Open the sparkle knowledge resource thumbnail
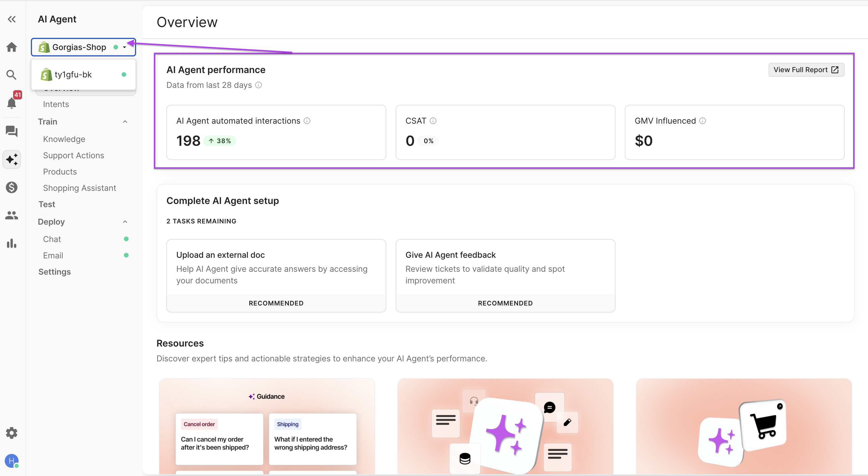868x476 pixels. (506, 427)
